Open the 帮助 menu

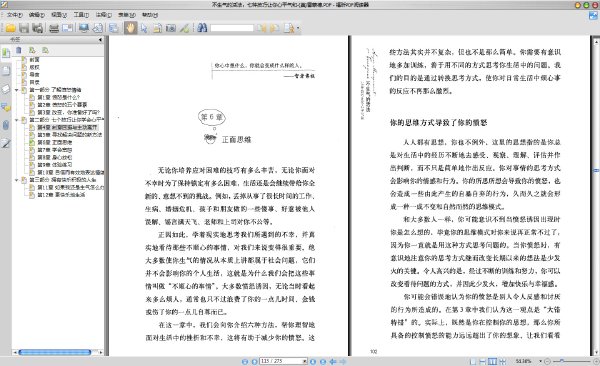pos(150,15)
